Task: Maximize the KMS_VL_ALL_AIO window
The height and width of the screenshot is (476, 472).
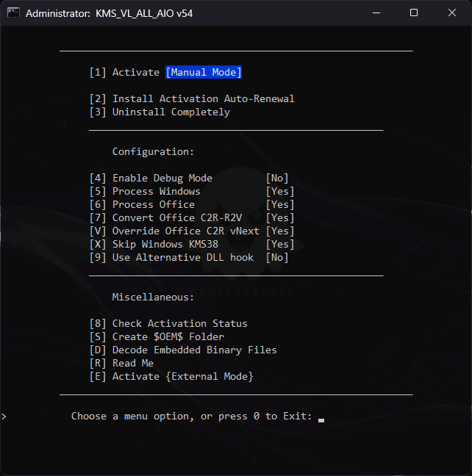Action: [414, 13]
